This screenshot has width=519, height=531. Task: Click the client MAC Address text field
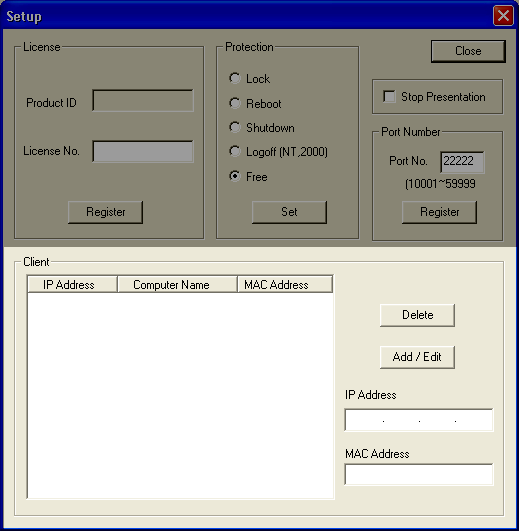(x=419, y=474)
